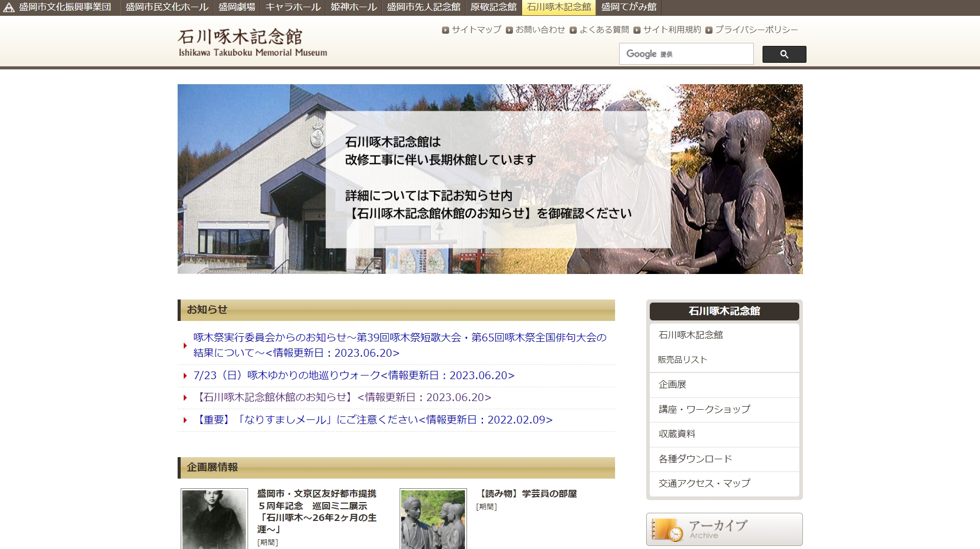Click the museum closure hero banner image
This screenshot has height=549, width=980.
(x=490, y=179)
